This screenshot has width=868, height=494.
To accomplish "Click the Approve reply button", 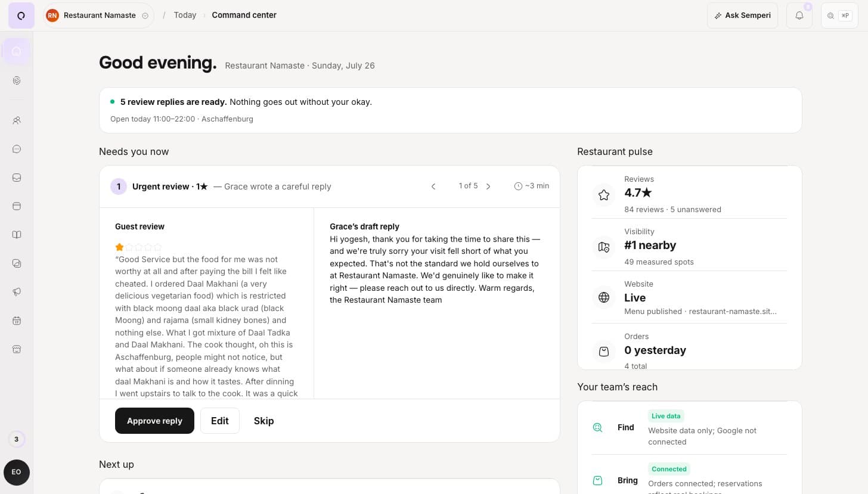I will click(x=154, y=421).
